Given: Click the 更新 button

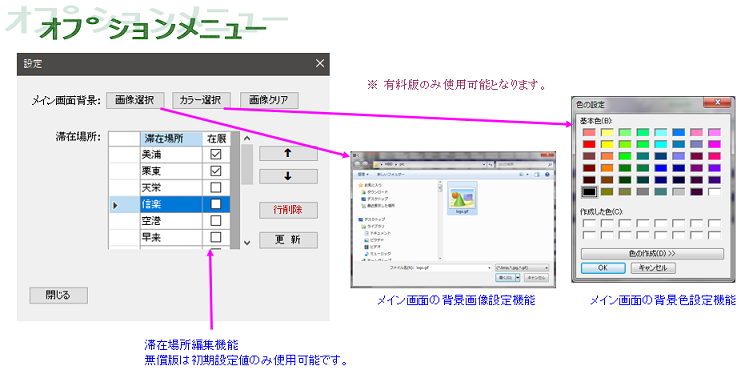Looking at the screenshot, I should click(x=288, y=240).
